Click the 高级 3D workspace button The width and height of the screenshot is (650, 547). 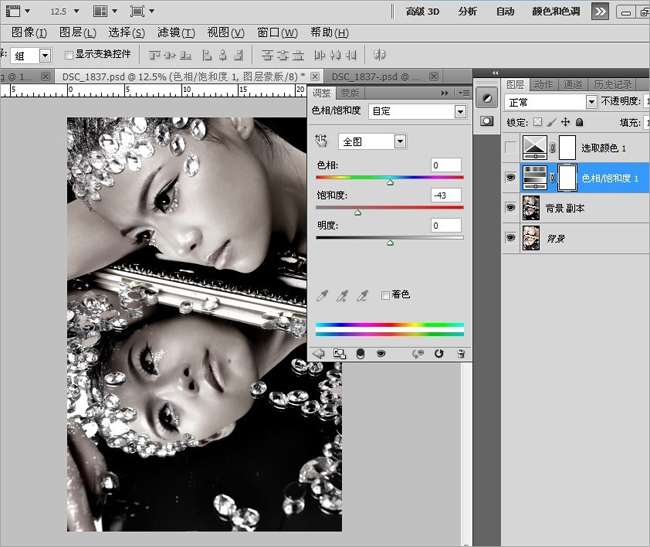422,11
